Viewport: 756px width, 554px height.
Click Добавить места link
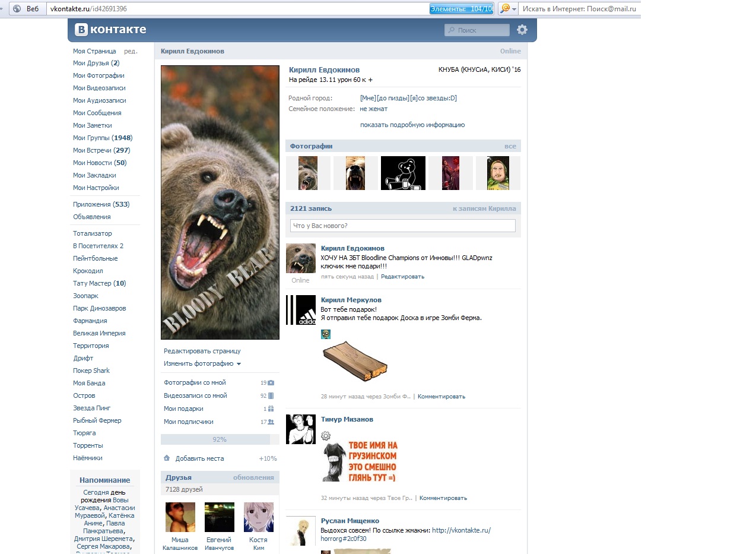point(199,458)
